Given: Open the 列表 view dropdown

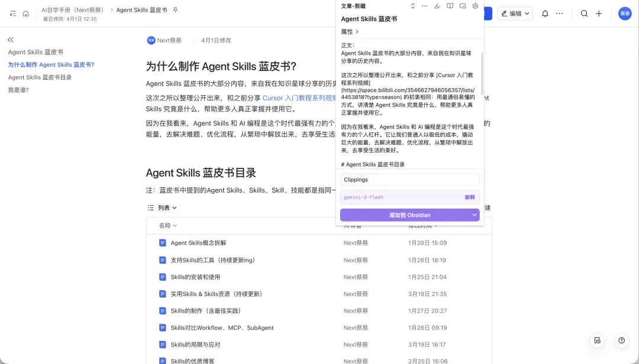Looking at the screenshot, I should [163, 208].
